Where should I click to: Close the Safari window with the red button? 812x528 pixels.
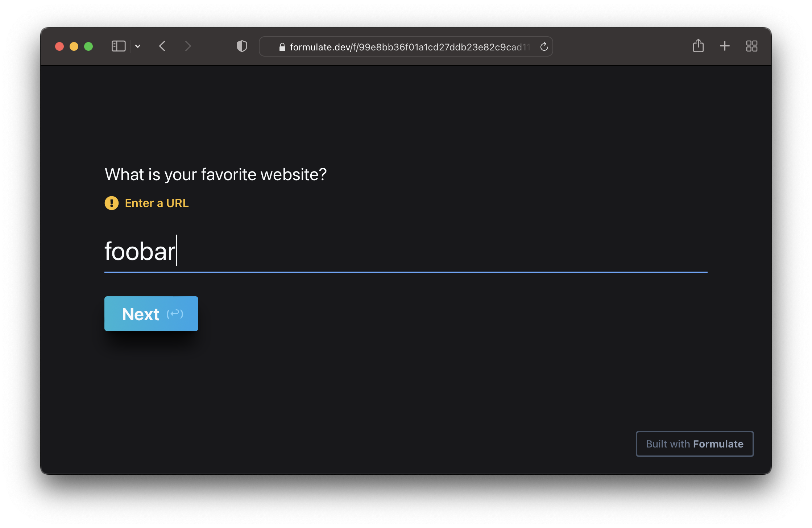coord(59,46)
